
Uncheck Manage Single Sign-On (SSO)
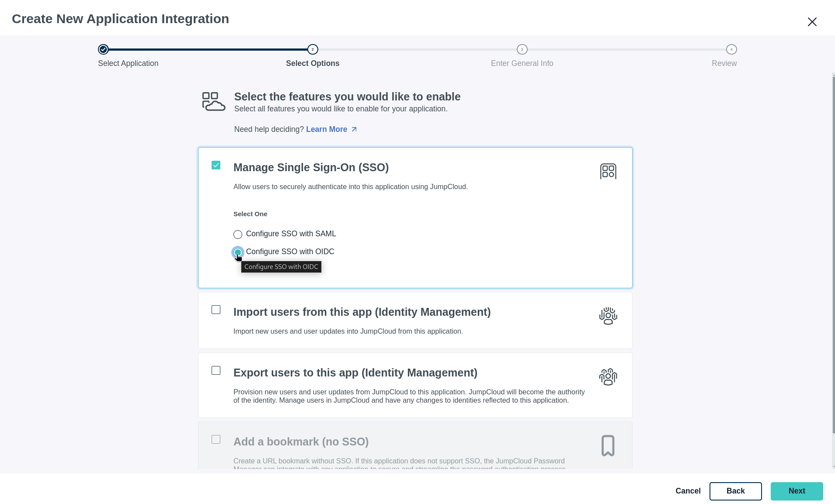pos(216,165)
